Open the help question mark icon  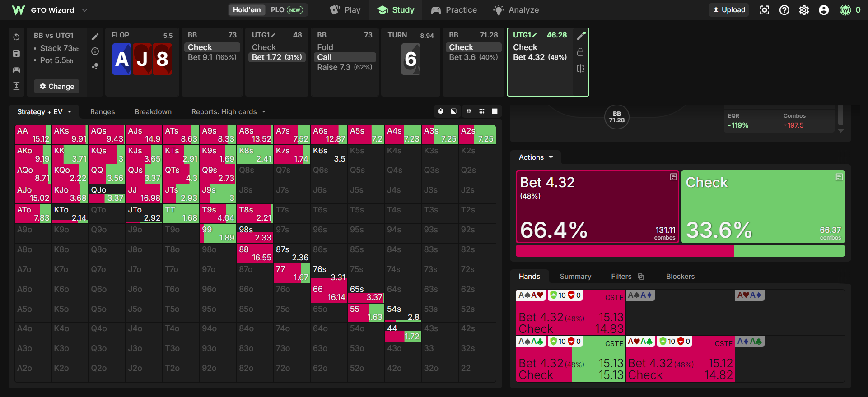point(784,10)
